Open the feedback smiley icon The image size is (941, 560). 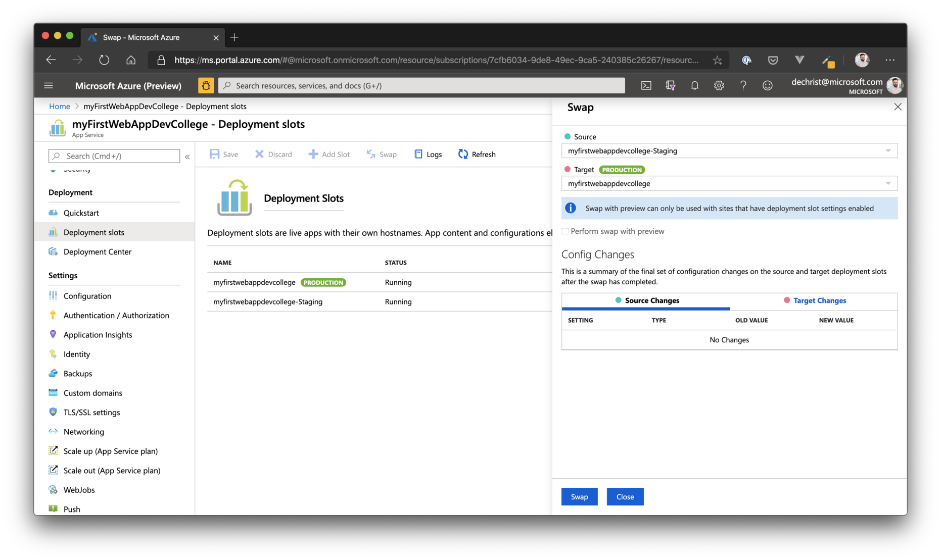[x=767, y=85]
